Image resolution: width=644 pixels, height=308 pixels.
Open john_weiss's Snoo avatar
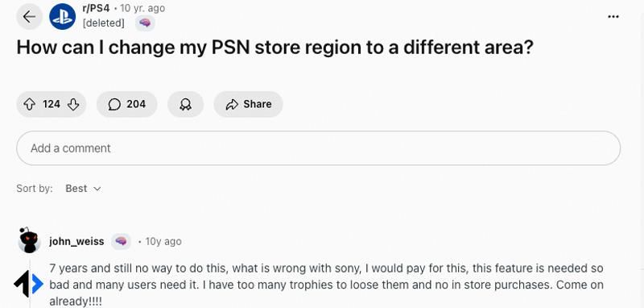coord(29,240)
